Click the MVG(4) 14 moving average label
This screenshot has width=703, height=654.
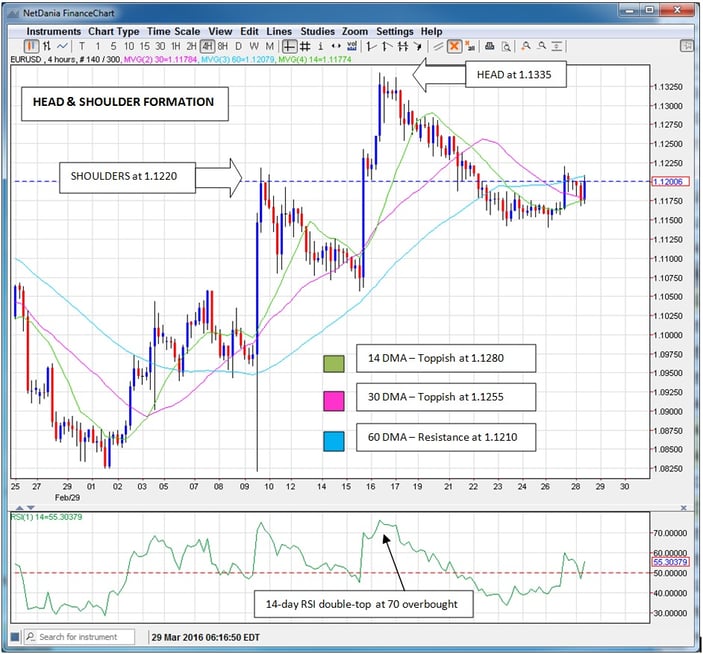click(x=315, y=59)
